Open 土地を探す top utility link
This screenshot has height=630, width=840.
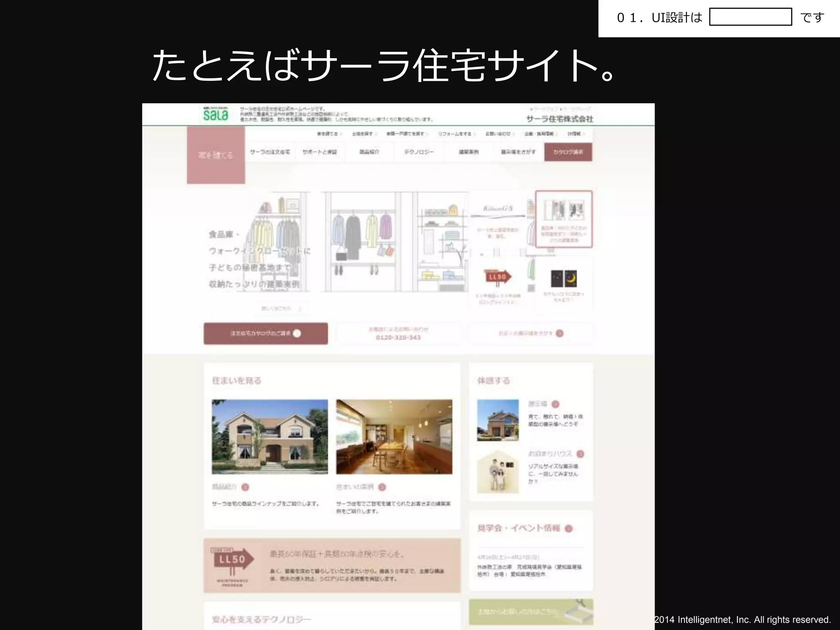tap(363, 134)
